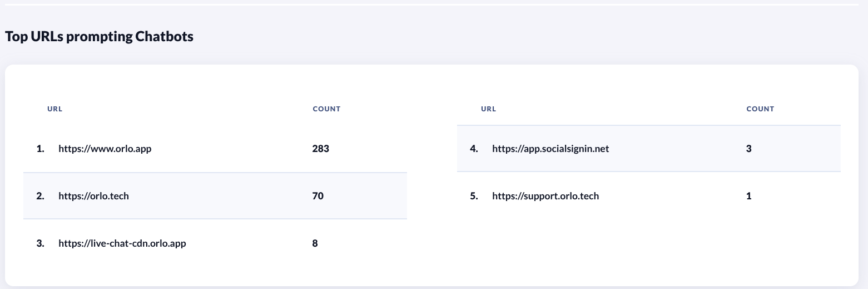
Task: Click the count value 70
Action: click(318, 196)
